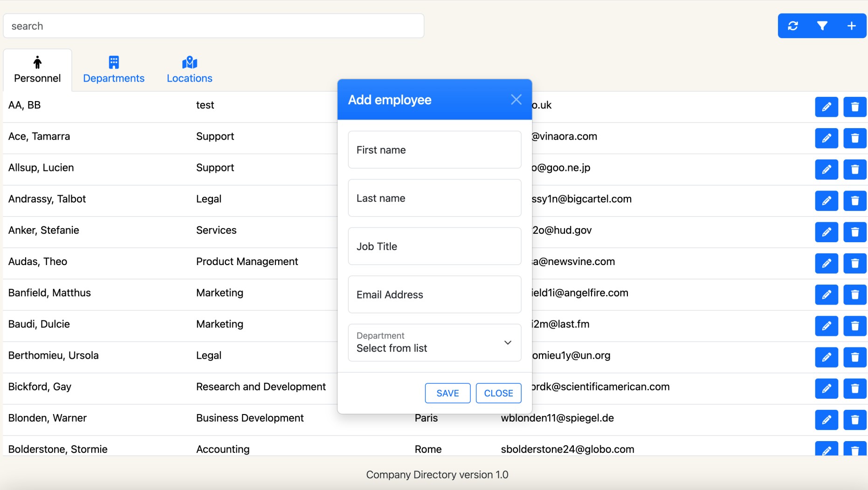Screen dimensions: 868x490
Task: Delete Ace, Tamarra using the trash icon
Action: 854,138
